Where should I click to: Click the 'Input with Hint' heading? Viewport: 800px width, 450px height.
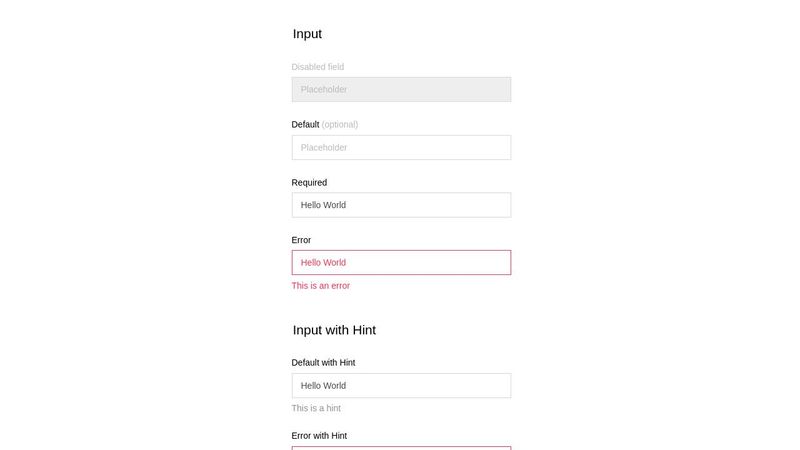[x=334, y=330]
